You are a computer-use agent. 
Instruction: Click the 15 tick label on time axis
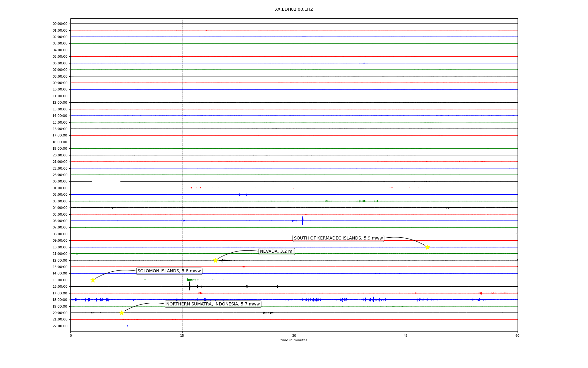[x=182, y=335]
